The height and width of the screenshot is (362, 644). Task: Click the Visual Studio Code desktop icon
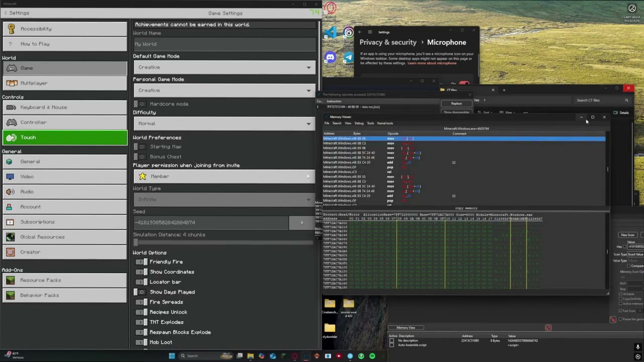pos(330,34)
